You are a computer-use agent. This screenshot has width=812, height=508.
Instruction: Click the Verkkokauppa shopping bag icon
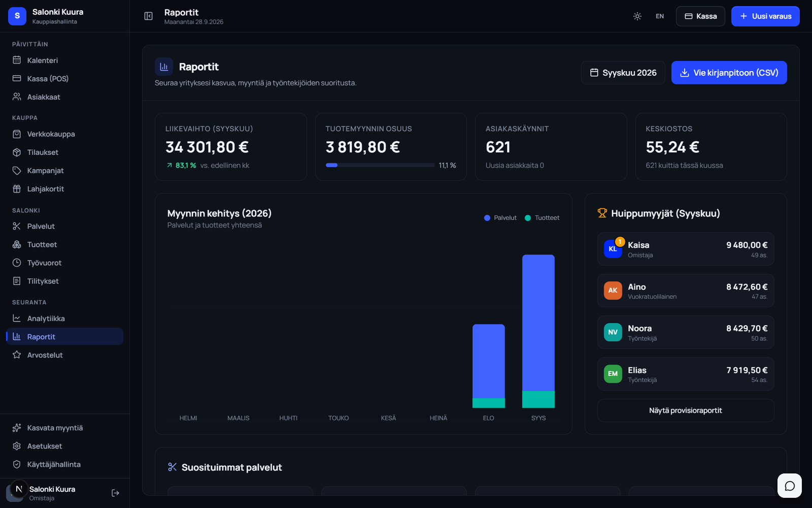click(x=17, y=134)
